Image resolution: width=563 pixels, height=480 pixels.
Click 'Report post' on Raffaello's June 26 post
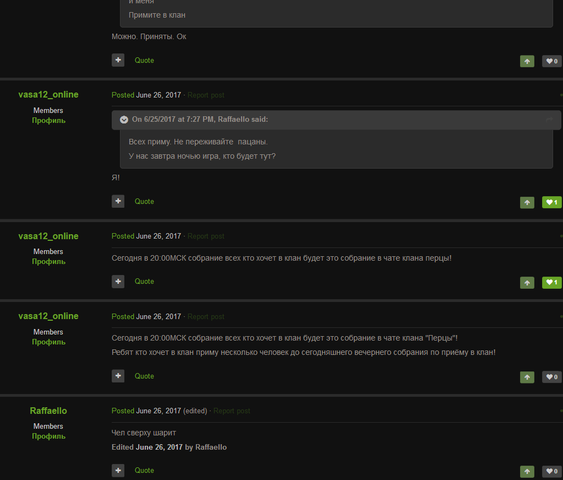pos(232,411)
